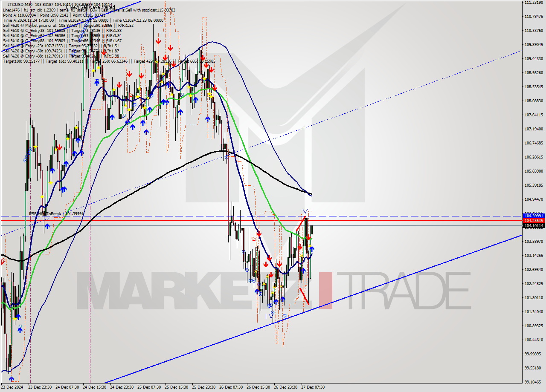Click the 99.55180 price axis label
Viewport: 546px width, 392px height.
coord(534,368)
